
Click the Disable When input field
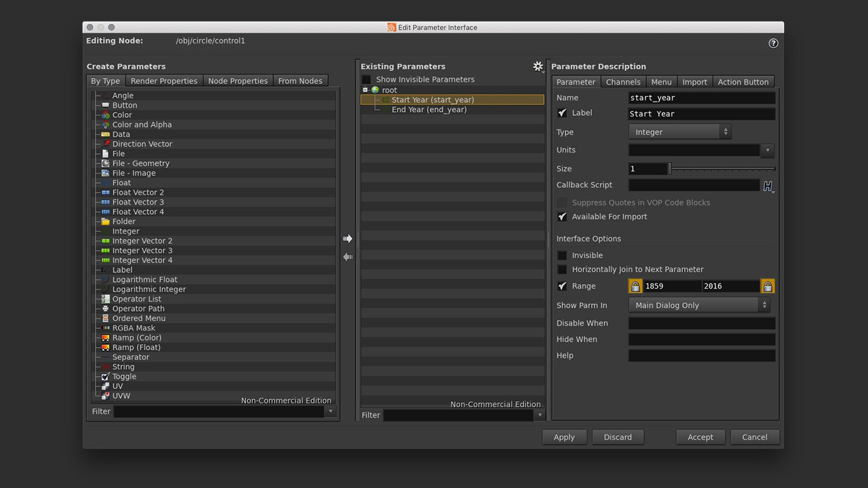coord(702,324)
